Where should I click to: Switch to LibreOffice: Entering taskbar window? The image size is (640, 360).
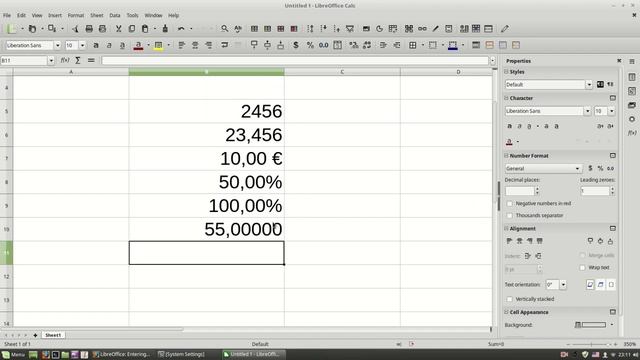point(121,354)
